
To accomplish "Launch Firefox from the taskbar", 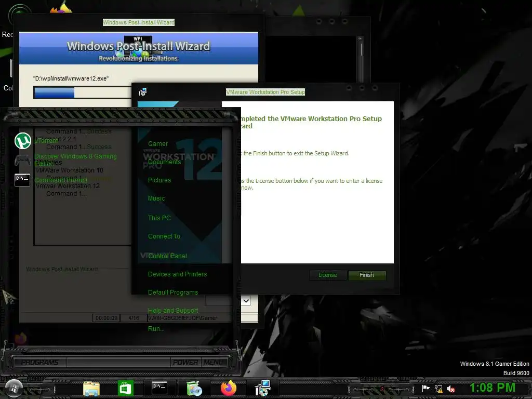I will click(229, 388).
